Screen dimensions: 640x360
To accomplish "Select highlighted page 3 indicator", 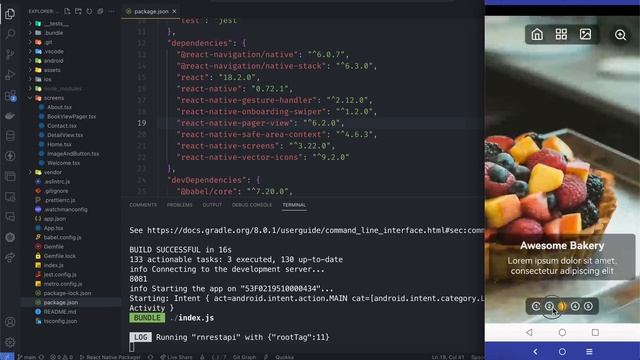I will pos(562,306).
